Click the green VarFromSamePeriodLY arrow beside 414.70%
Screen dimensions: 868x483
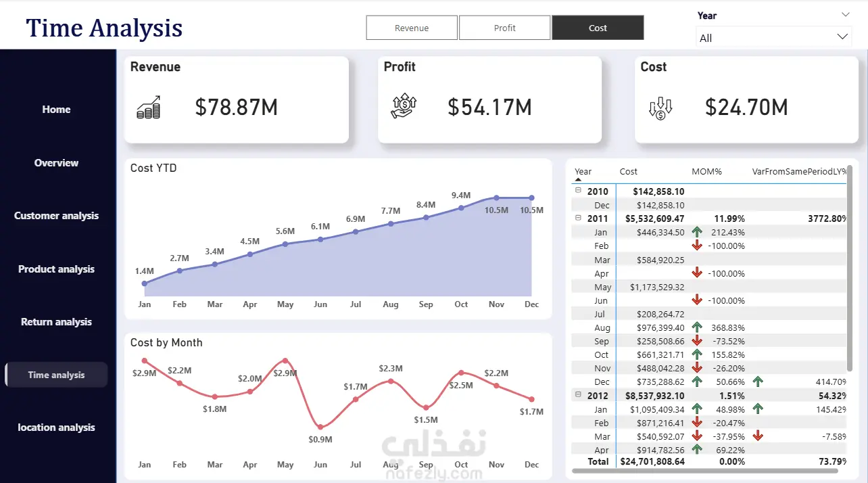[x=758, y=382]
